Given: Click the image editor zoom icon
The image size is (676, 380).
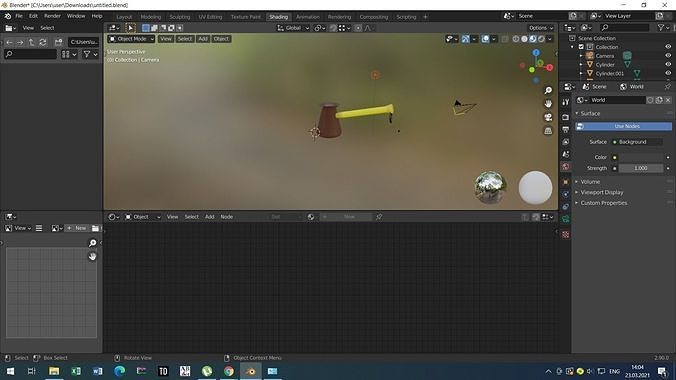Looking at the screenshot, I should pos(92,243).
